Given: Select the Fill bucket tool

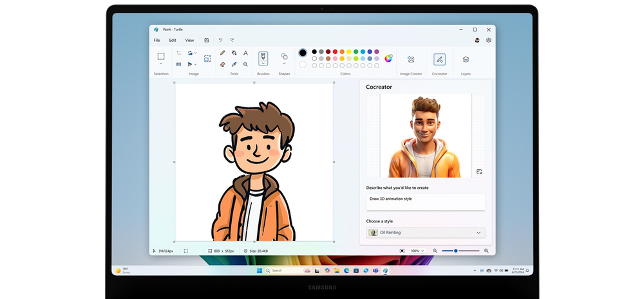Looking at the screenshot, I should tap(234, 53).
